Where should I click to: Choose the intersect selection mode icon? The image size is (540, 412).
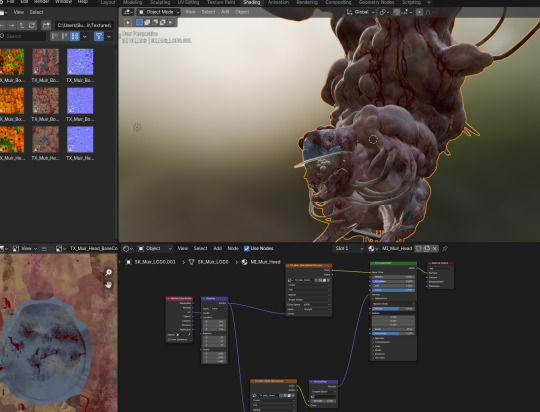point(170,22)
